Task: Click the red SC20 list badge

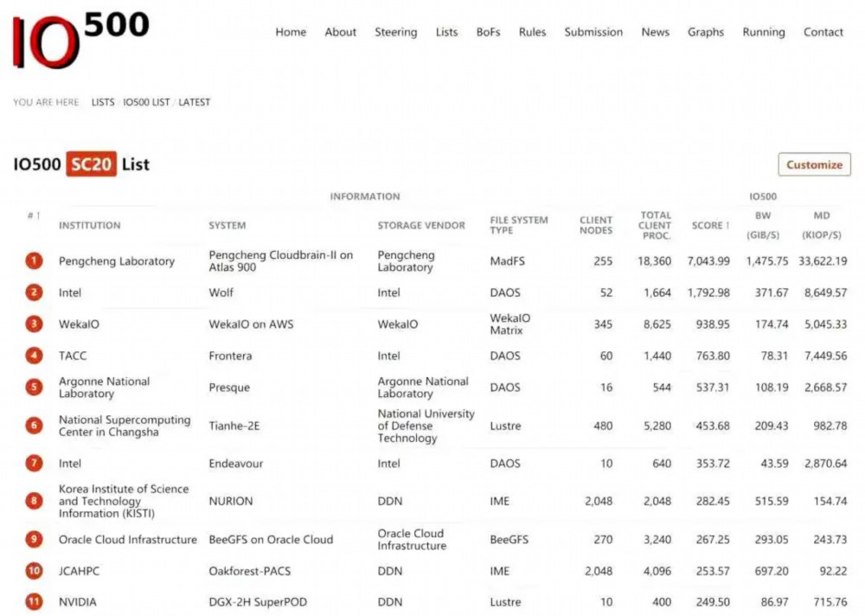Action: [x=91, y=164]
